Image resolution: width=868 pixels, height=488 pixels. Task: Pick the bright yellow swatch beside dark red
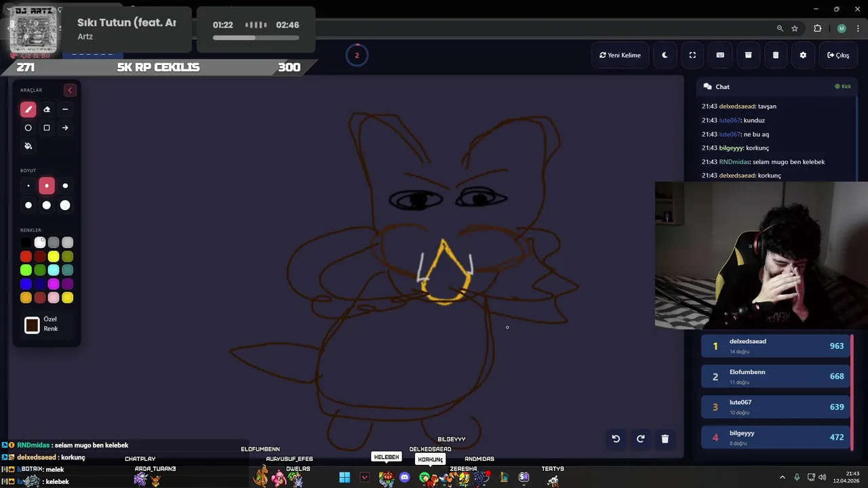(x=54, y=256)
